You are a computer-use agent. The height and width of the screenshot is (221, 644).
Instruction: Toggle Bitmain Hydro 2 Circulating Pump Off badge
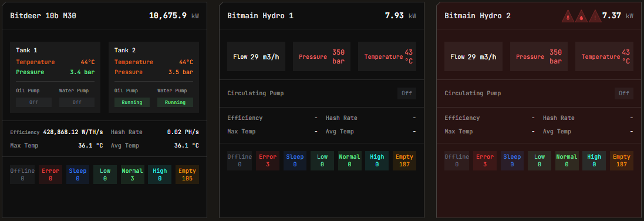[x=624, y=93]
